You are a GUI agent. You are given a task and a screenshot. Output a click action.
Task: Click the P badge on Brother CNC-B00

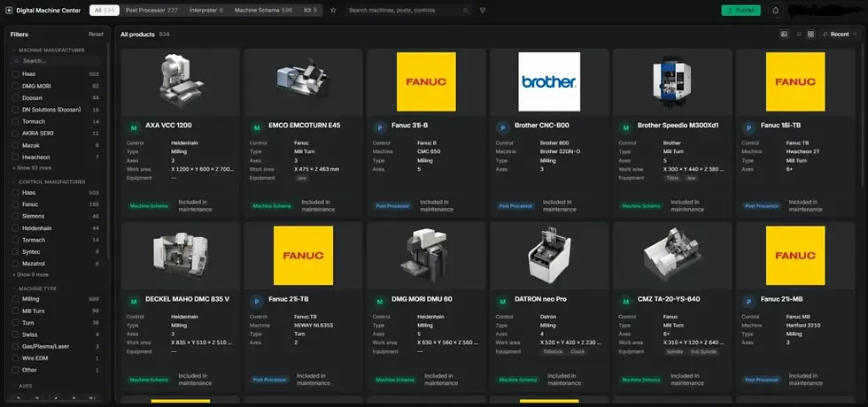pos(503,127)
